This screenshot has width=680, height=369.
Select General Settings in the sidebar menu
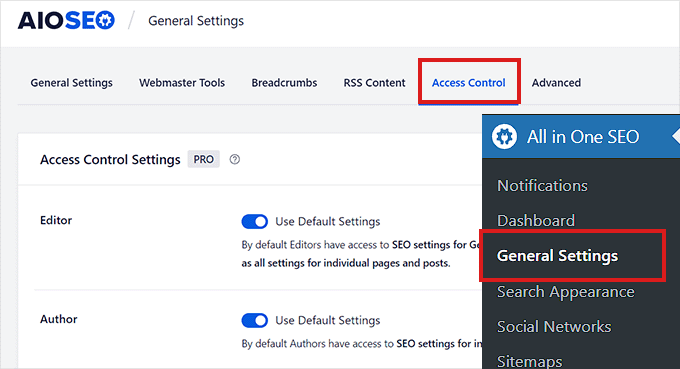tap(558, 256)
